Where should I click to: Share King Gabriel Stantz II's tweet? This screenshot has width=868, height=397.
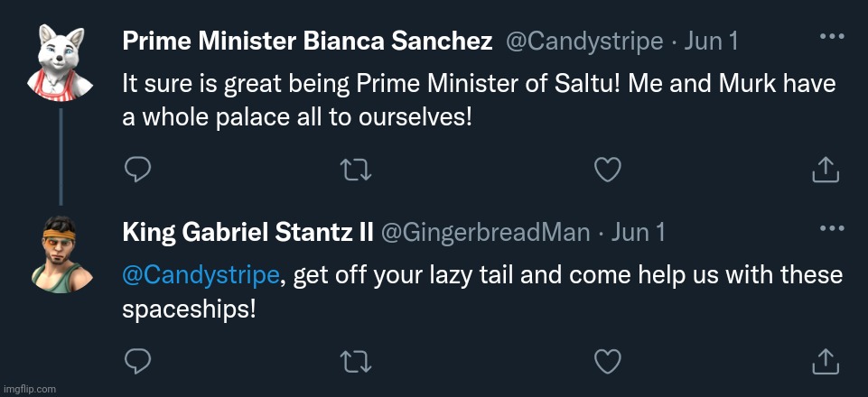point(824,361)
